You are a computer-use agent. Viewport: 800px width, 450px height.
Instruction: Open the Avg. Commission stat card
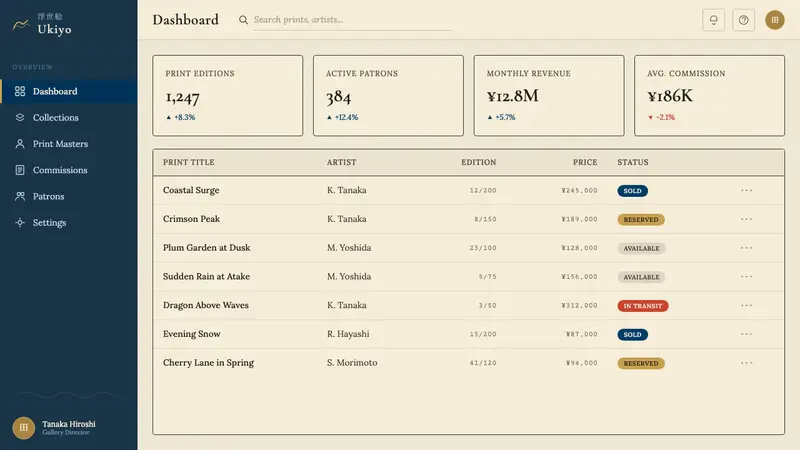(709, 95)
